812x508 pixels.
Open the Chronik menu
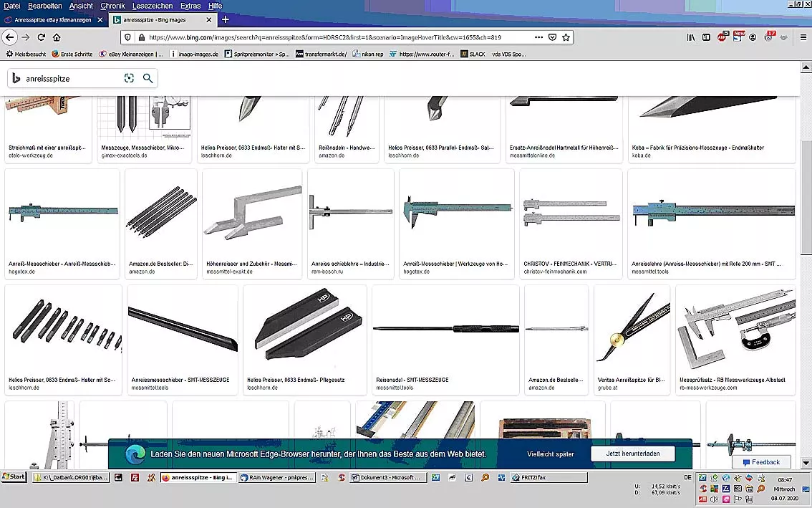[112, 6]
